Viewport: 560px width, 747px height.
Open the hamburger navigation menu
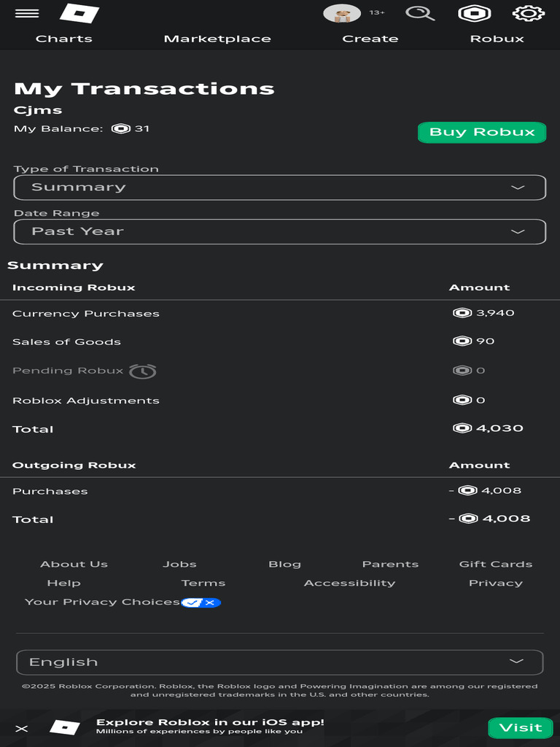click(x=27, y=13)
